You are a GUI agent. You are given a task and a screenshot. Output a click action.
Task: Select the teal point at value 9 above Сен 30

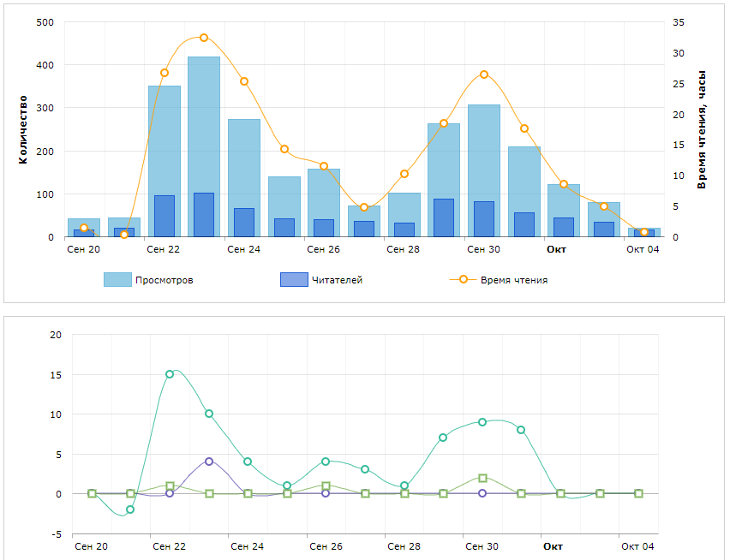[x=482, y=422]
